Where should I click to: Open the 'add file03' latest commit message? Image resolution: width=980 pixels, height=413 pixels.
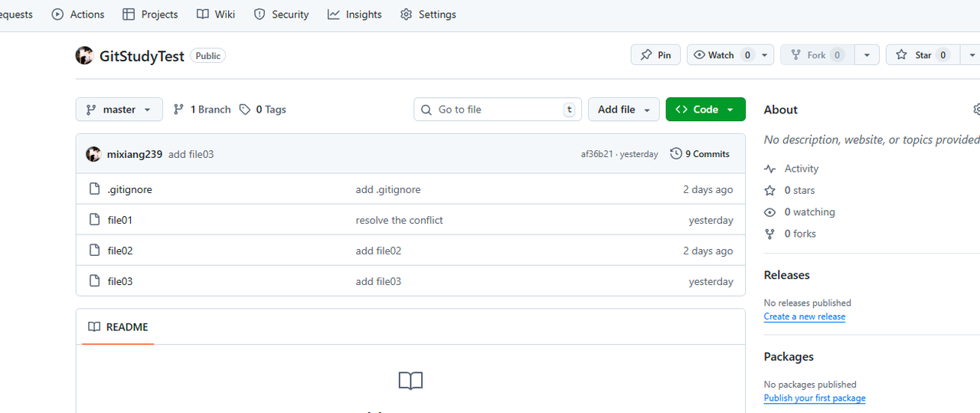point(191,154)
